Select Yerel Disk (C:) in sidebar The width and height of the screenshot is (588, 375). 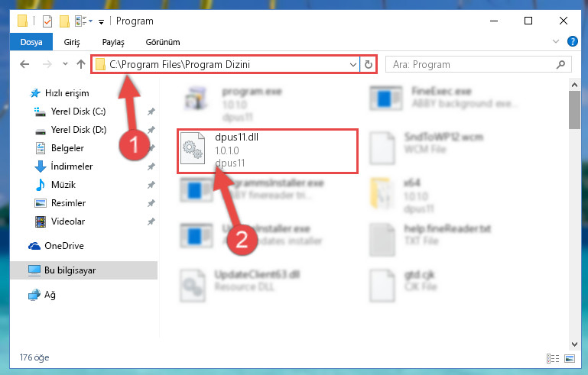[79, 112]
